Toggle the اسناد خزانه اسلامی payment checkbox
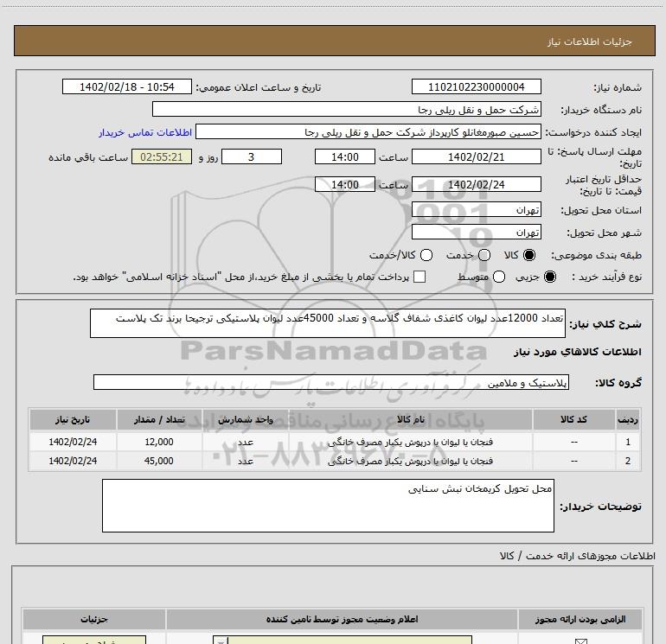Viewport: 666px width, 644px height. click(419, 277)
